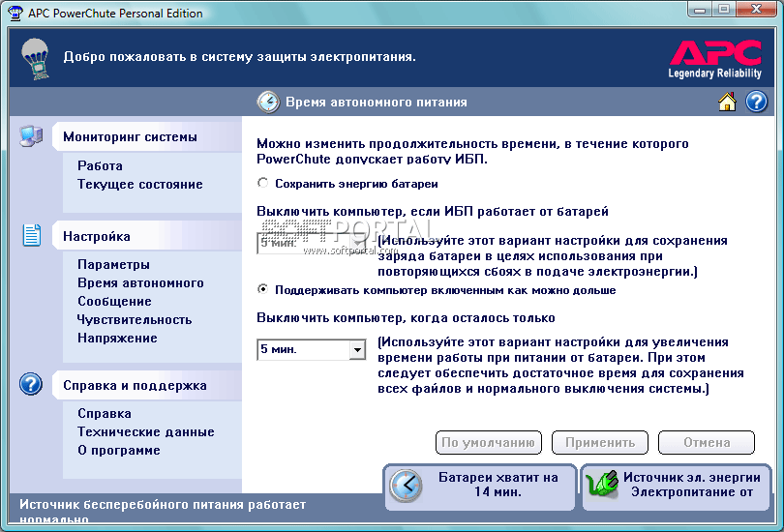
Task: Click the Мониторинг системы computer icon
Action: click(x=31, y=135)
